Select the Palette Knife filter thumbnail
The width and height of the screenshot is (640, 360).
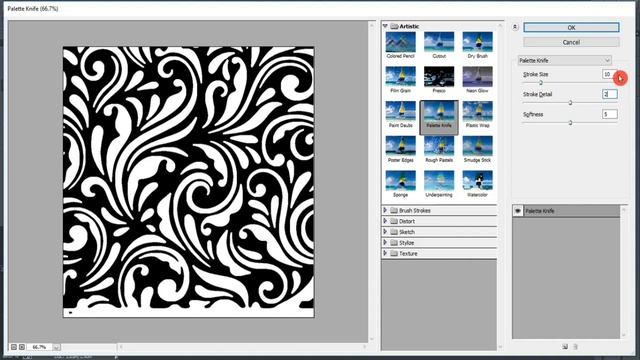439,117
